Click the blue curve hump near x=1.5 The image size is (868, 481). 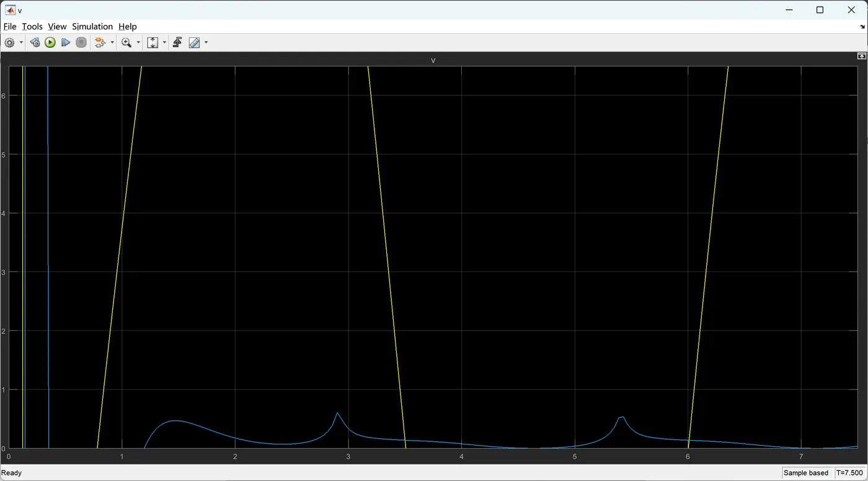175,421
